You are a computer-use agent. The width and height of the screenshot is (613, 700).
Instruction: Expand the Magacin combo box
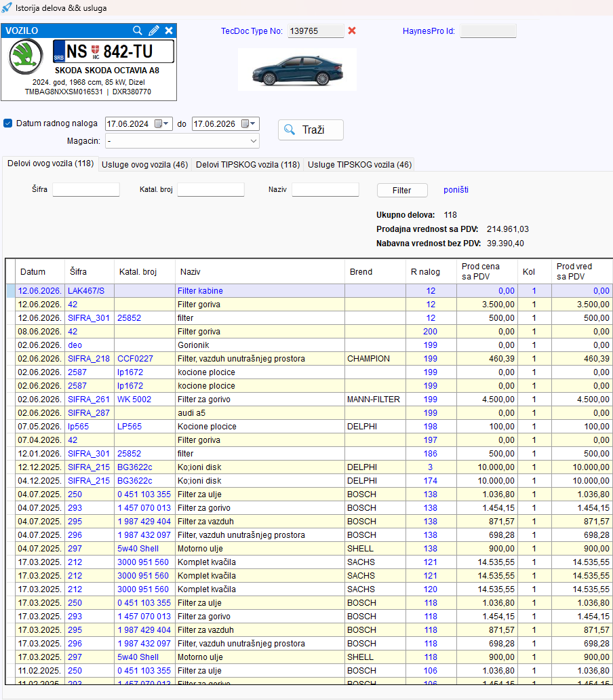pos(182,141)
